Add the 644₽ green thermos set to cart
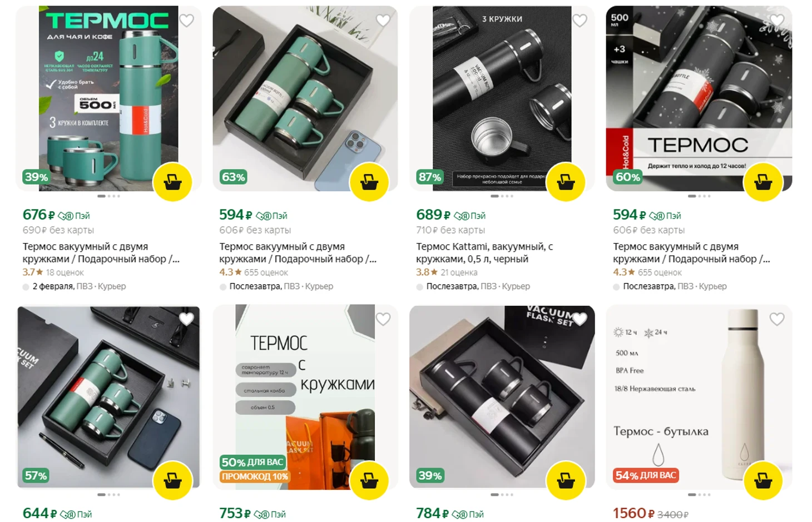The height and width of the screenshot is (522, 812). pos(172,480)
